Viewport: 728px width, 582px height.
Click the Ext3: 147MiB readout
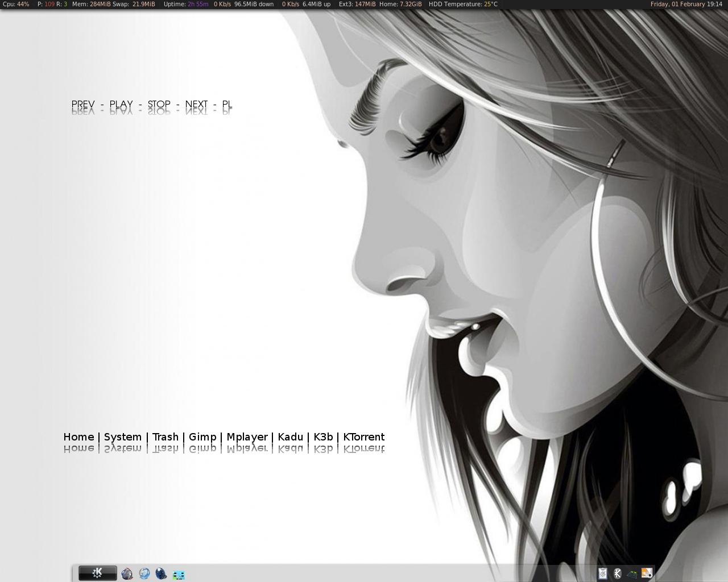coord(357,4)
